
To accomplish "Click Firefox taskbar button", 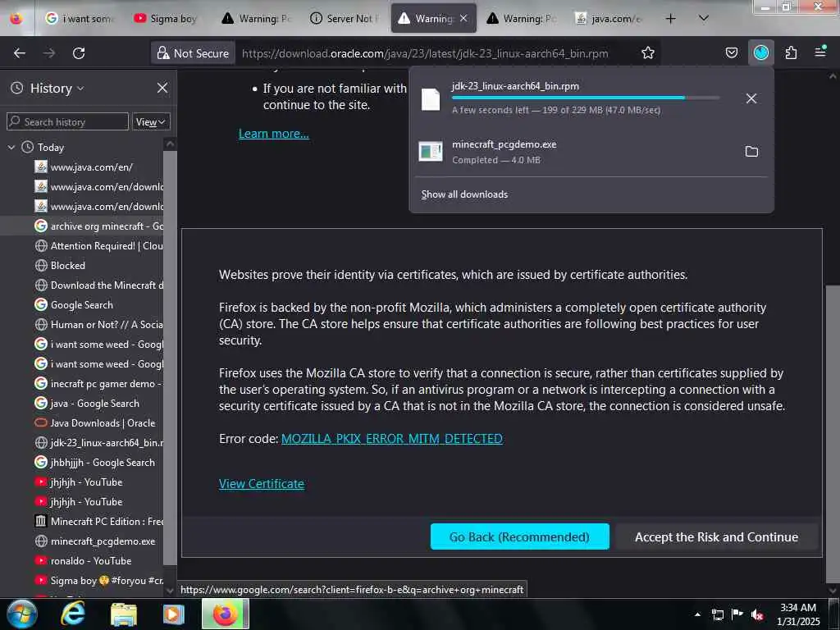I will click(225, 614).
